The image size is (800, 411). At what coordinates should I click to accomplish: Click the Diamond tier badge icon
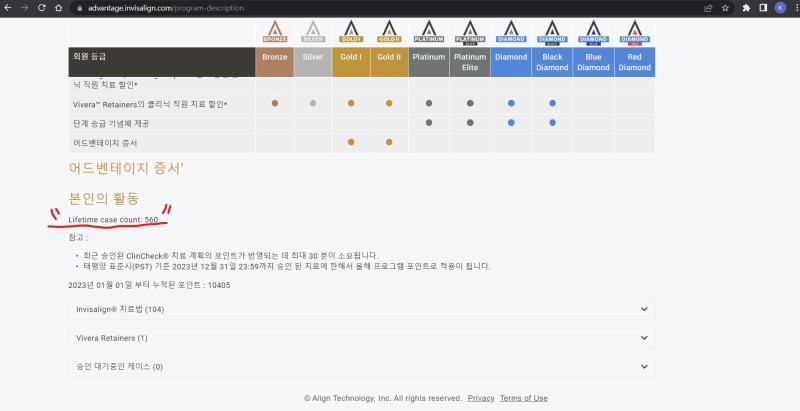(511, 32)
